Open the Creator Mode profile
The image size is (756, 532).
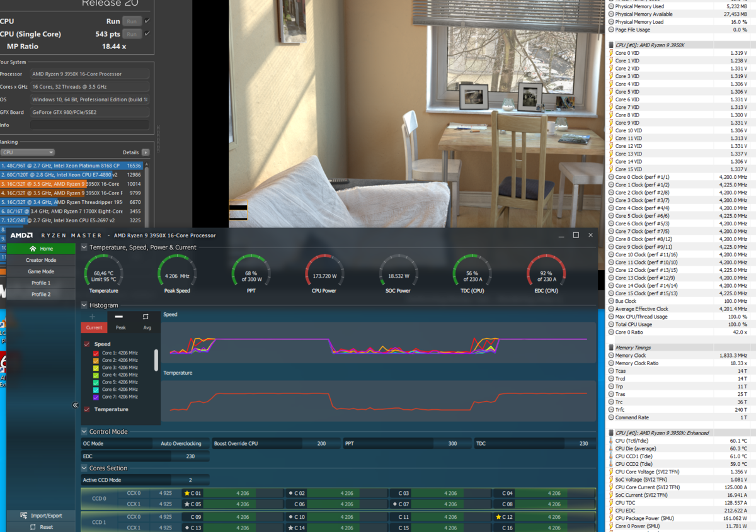[41, 260]
